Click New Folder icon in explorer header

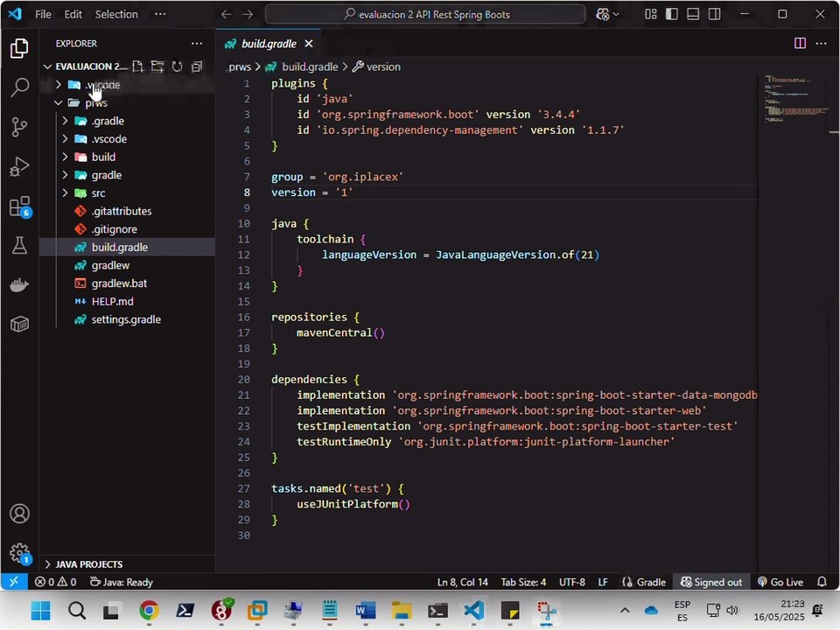point(157,66)
